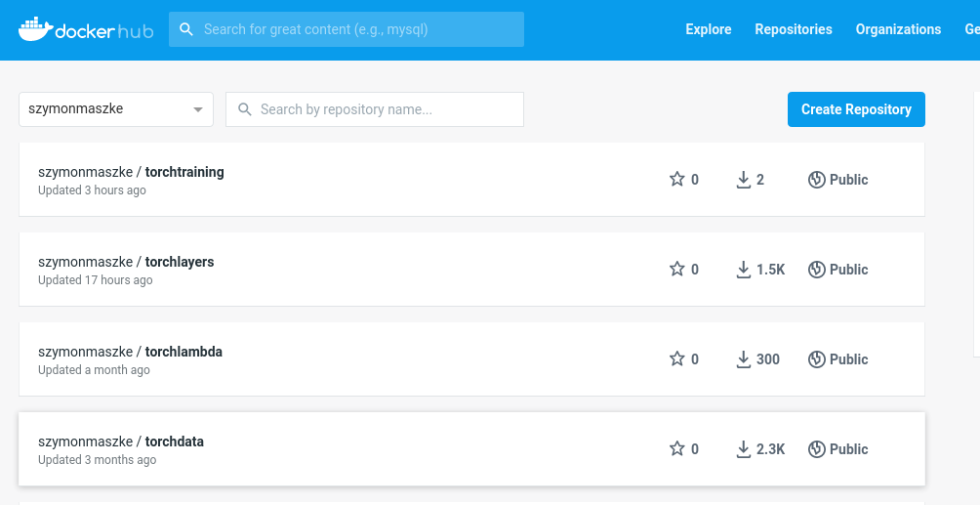
Task: Click the star icon for torchlayers
Action: 677,270
